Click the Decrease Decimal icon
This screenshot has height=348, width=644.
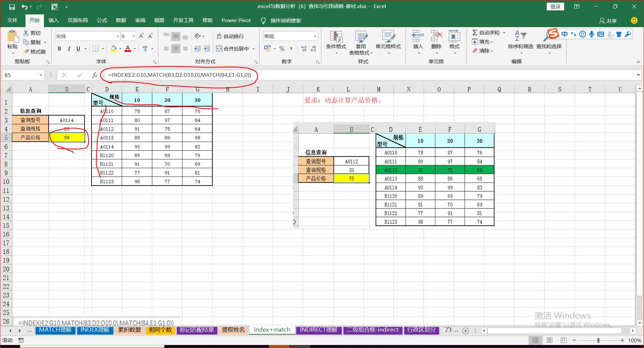pos(313,49)
